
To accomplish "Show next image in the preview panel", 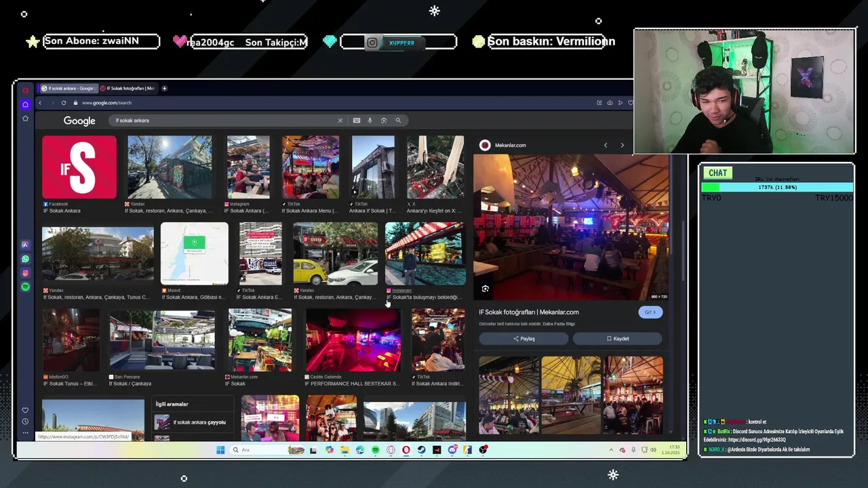I will tap(622, 145).
